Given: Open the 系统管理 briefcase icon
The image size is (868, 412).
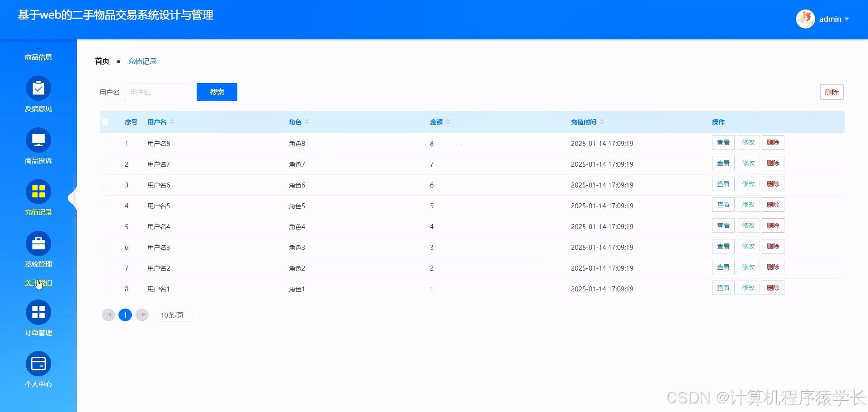Looking at the screenshot, I should click(x=38, y=243).
